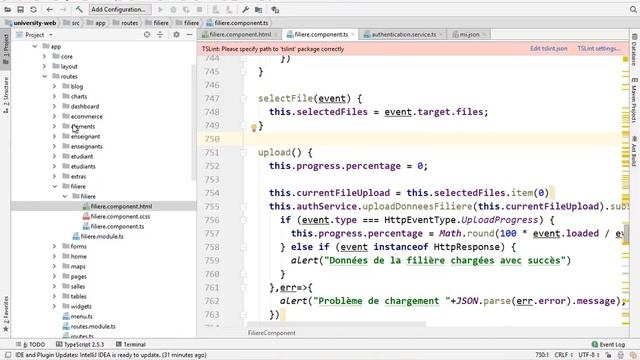Click the locate-file target icon in Project panel
Screen dimensions: 640x360
tap(147, 35)
